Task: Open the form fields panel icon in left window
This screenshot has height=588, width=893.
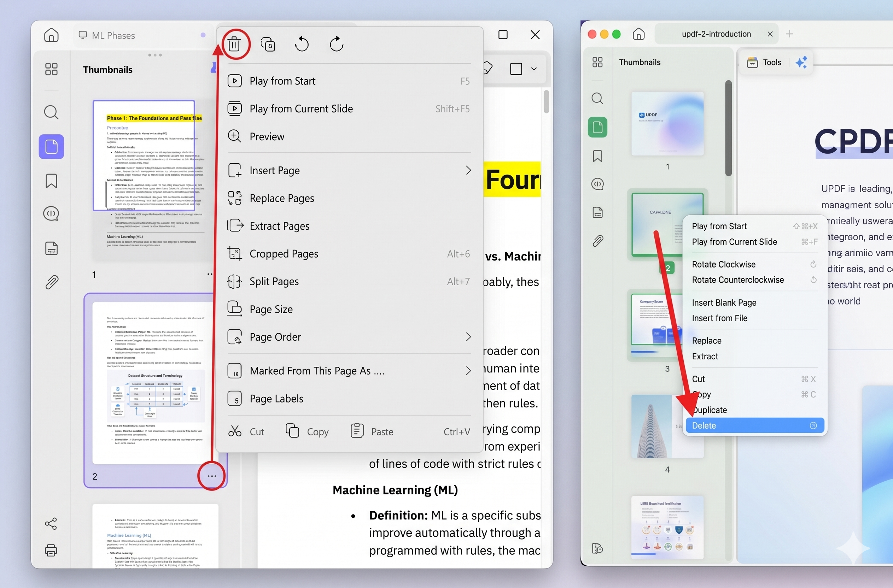Action: point(51,248)
